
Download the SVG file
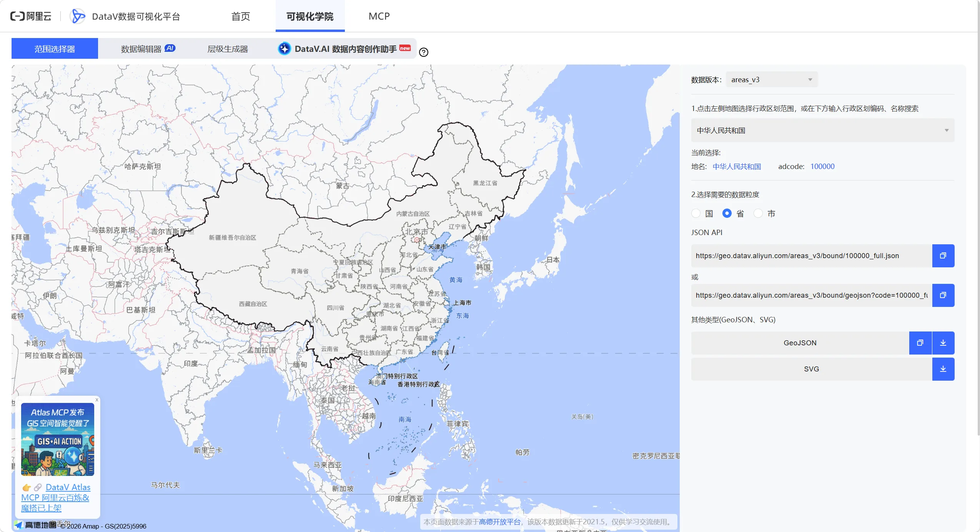[x=943, y=369]
